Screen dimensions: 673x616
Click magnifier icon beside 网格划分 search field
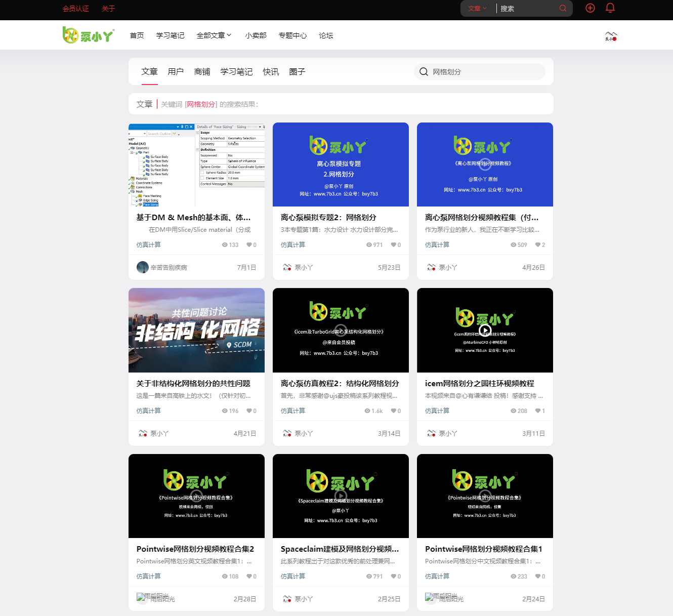[x=424, y=72]
